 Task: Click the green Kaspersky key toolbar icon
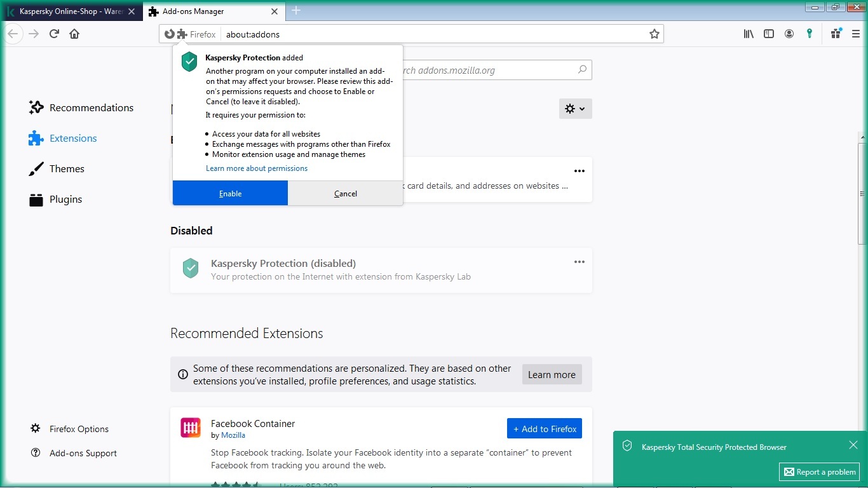click(x=810, y=34)
